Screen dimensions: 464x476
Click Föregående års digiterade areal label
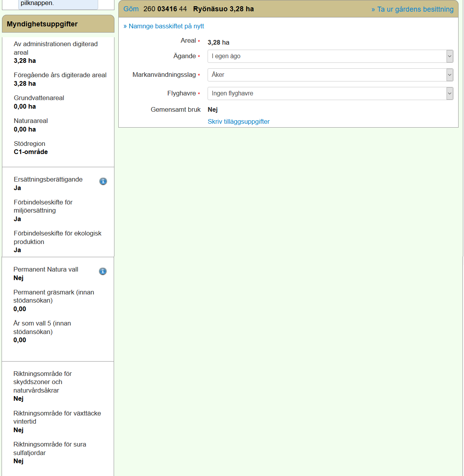pyautogui.click(x=60, y=75)
